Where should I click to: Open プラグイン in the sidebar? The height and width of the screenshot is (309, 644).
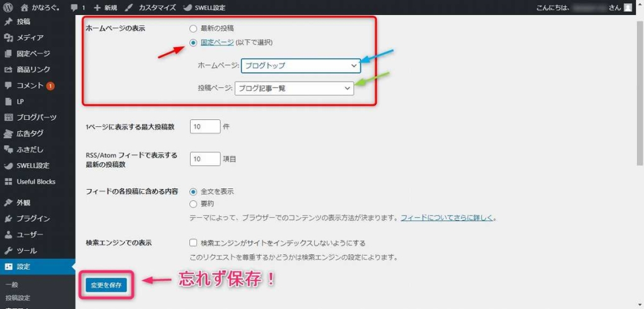pos(33,219)
